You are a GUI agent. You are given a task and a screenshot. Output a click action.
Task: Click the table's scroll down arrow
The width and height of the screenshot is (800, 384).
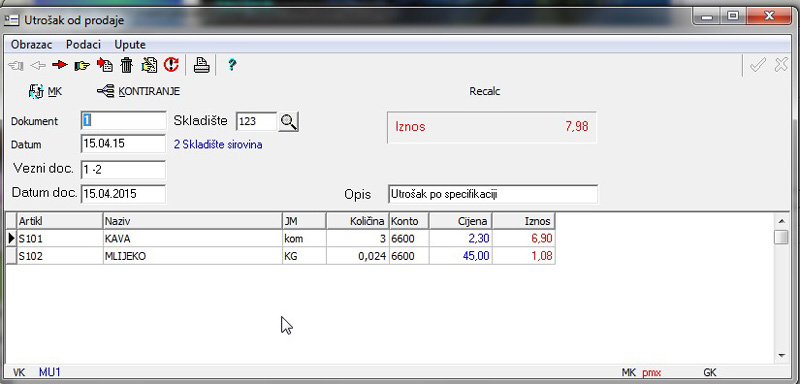[x=781, y=355]
